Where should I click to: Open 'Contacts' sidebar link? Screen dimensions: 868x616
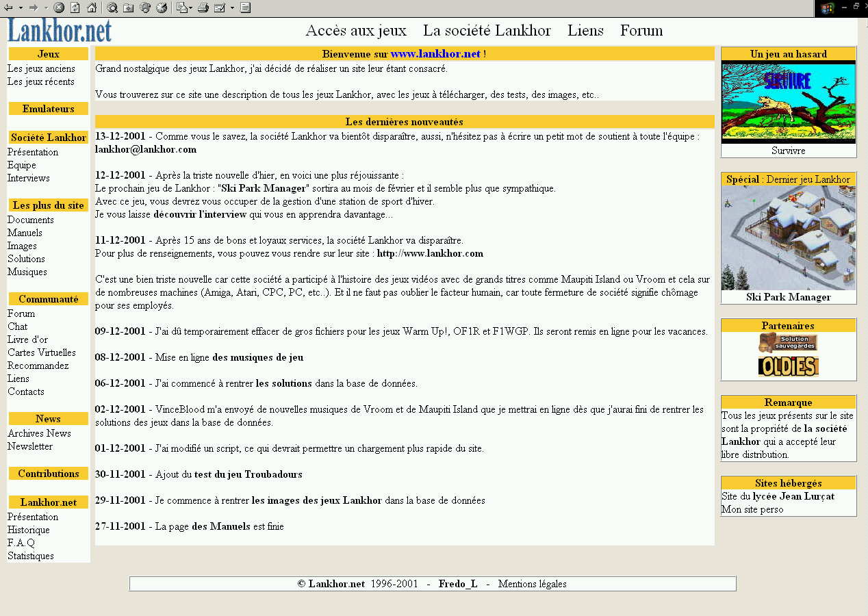pos(26,392)
